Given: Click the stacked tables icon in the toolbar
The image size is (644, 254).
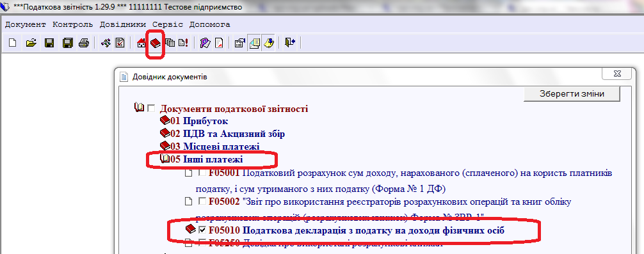Looking at the screenshot, I should coord(170,43).
